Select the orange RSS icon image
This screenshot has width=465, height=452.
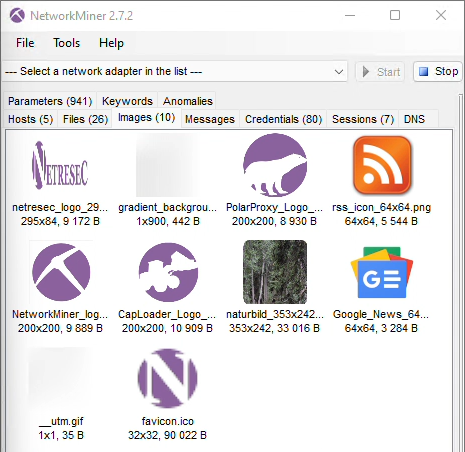[382, 165]
